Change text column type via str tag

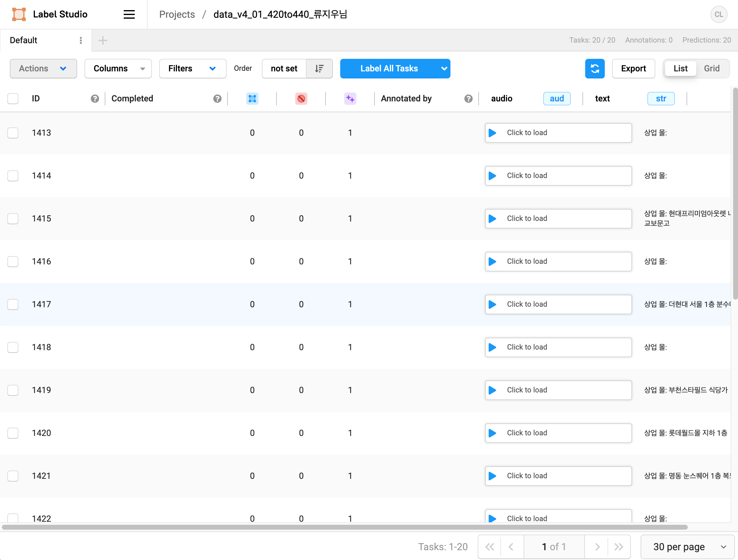pos(661,98)
